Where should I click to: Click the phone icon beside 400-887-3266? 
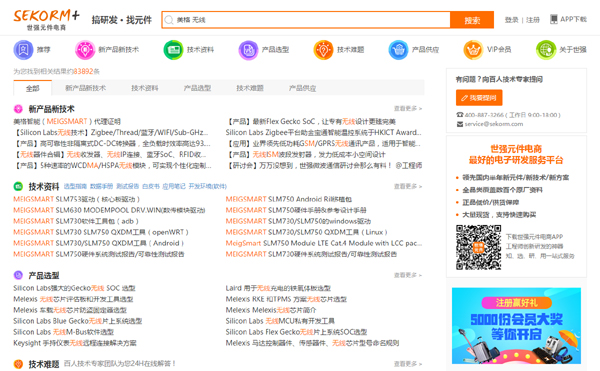(x=460, y=115)
